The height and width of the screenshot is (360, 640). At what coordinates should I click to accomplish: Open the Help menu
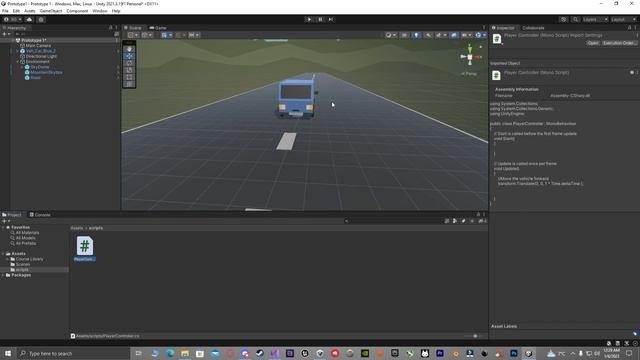(x=116, y=11)
